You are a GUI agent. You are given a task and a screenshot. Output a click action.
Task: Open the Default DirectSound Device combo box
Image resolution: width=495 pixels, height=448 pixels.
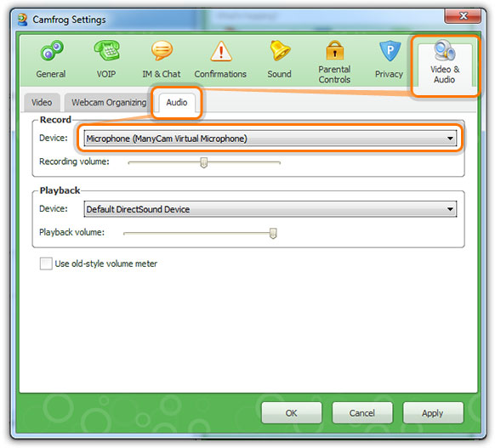270,209
